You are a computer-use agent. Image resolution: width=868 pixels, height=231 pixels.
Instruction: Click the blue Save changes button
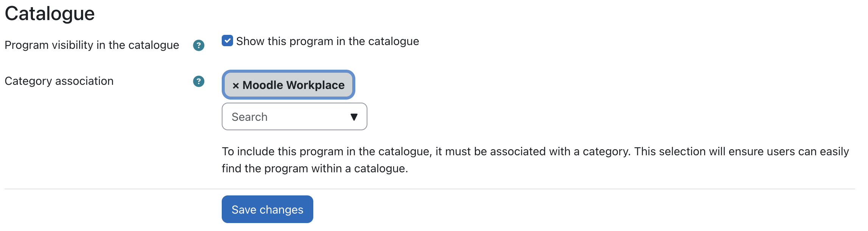click(x=268, y=209)
